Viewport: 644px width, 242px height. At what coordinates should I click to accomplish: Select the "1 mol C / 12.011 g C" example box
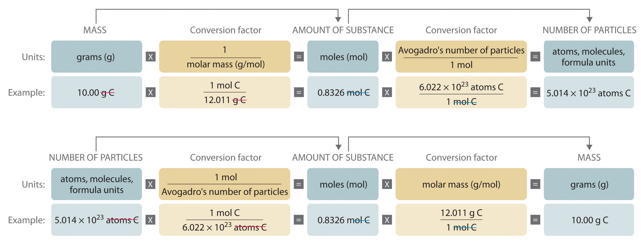pos(224,92)
